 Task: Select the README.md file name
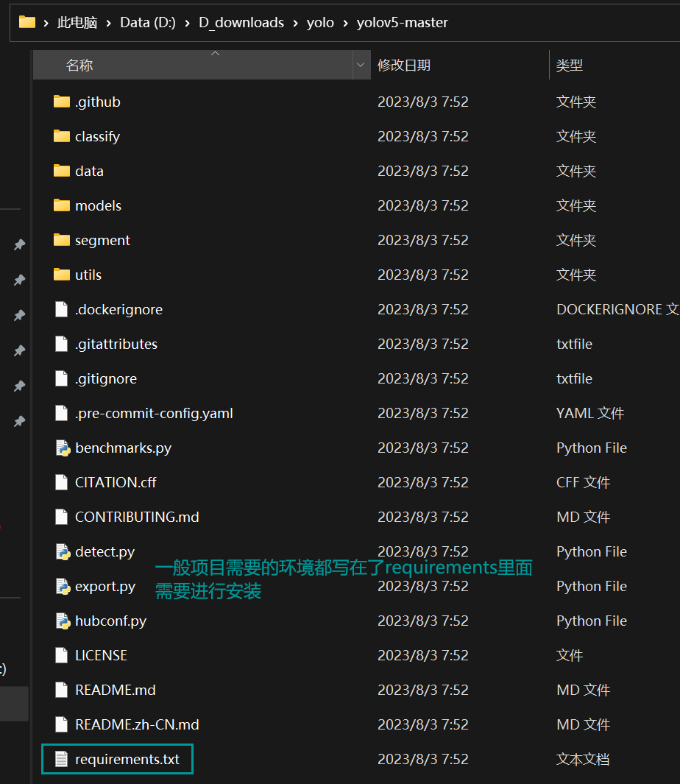pos(116,690)
